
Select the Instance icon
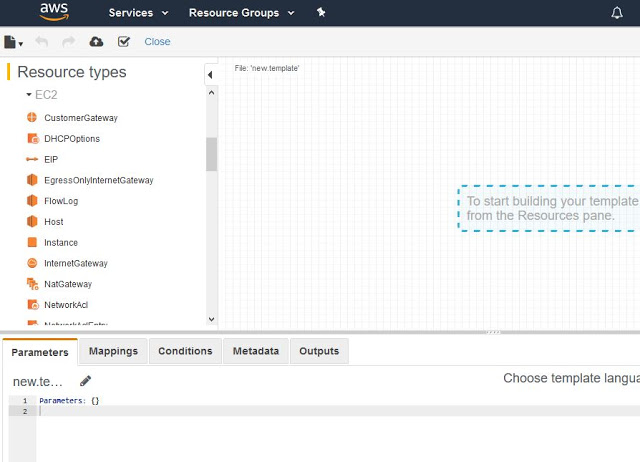[32, 242]
